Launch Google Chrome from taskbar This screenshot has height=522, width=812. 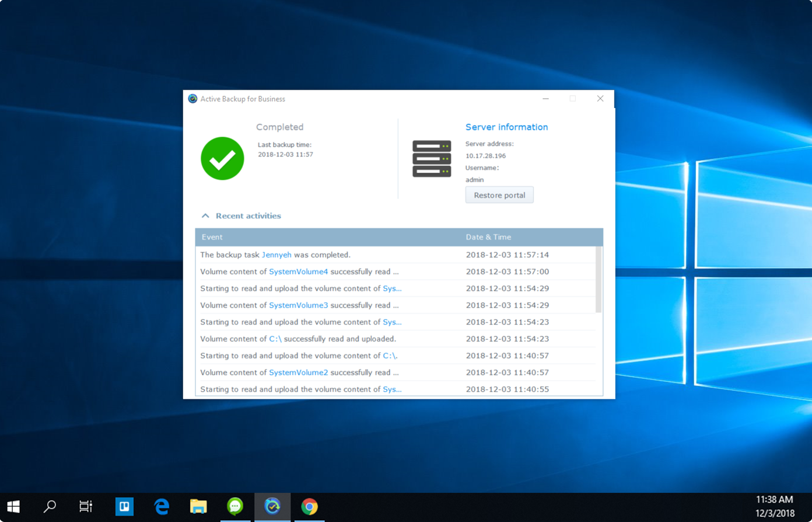click(x=309, y=506)
